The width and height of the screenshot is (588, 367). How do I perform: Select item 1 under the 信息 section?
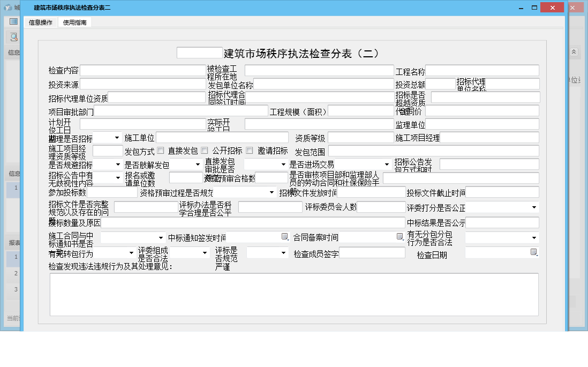(x=13, y=188)
